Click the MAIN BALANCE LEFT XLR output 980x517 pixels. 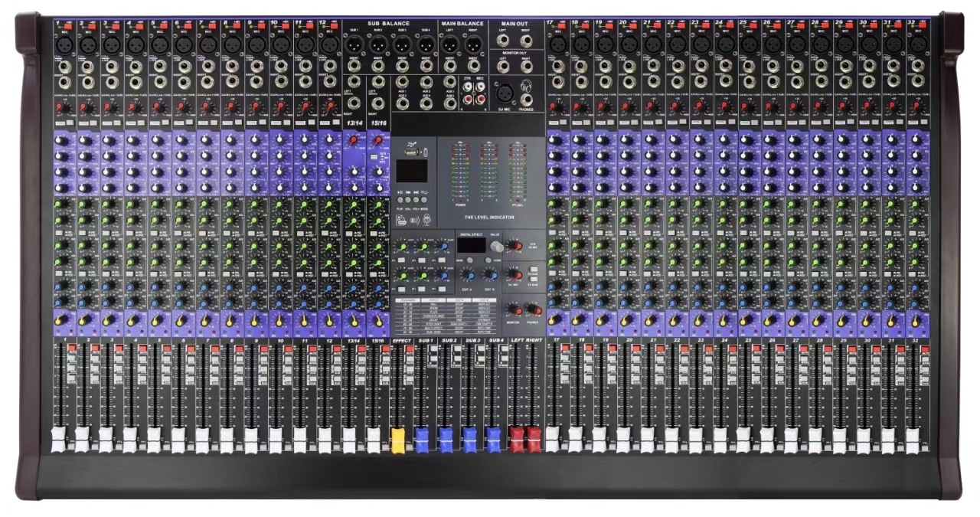pos(449,45)
